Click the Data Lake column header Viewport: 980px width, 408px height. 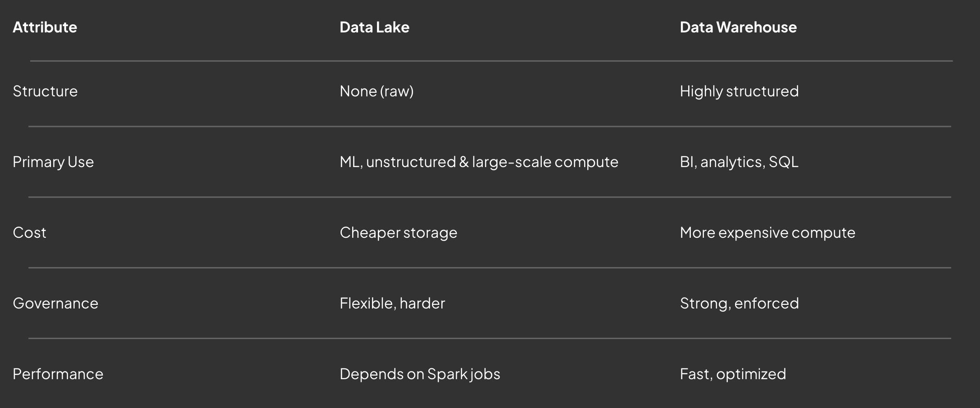(374, 27)
